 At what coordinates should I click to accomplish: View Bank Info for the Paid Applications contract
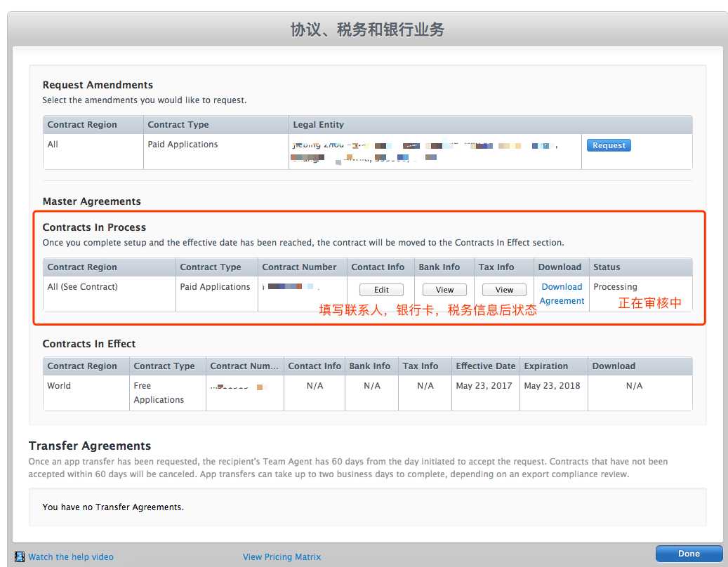444,290
